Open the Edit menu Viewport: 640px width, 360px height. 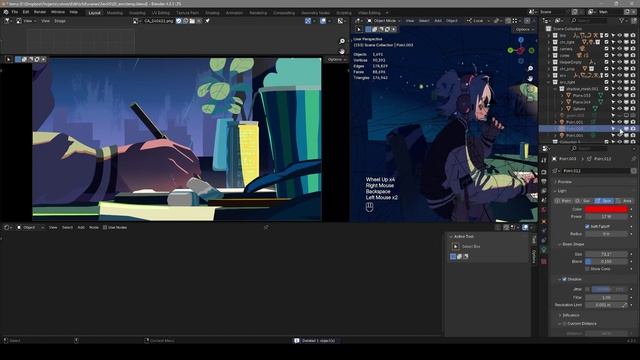(26, 12)
